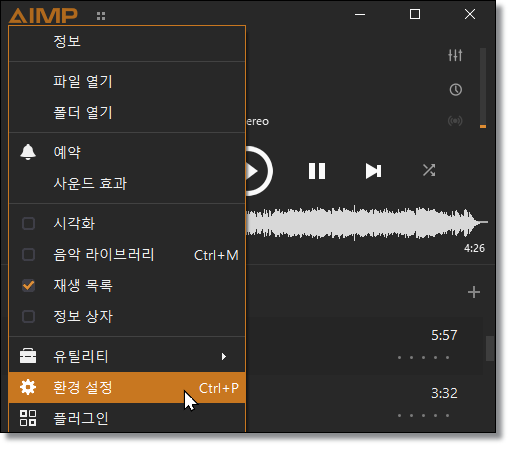Pause the current track
Image resolution: width=508 pixels, height=460 pixels.
click(317, 171)
